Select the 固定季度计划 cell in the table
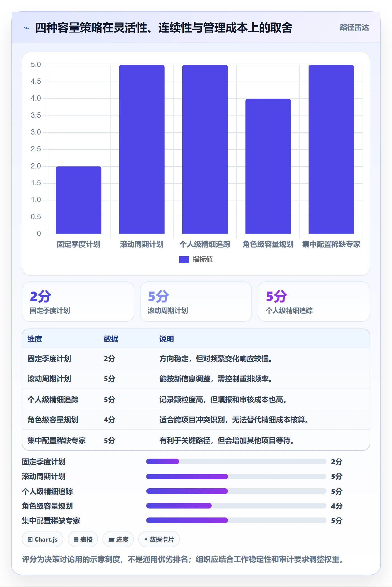 [49, 359]
